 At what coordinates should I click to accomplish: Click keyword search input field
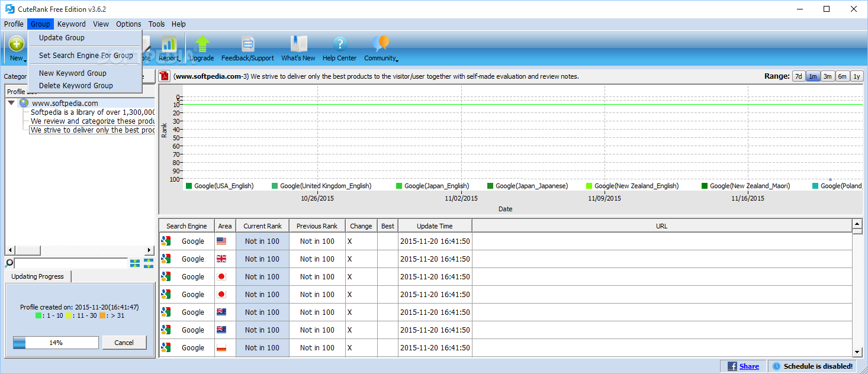(x=71, y=263)
